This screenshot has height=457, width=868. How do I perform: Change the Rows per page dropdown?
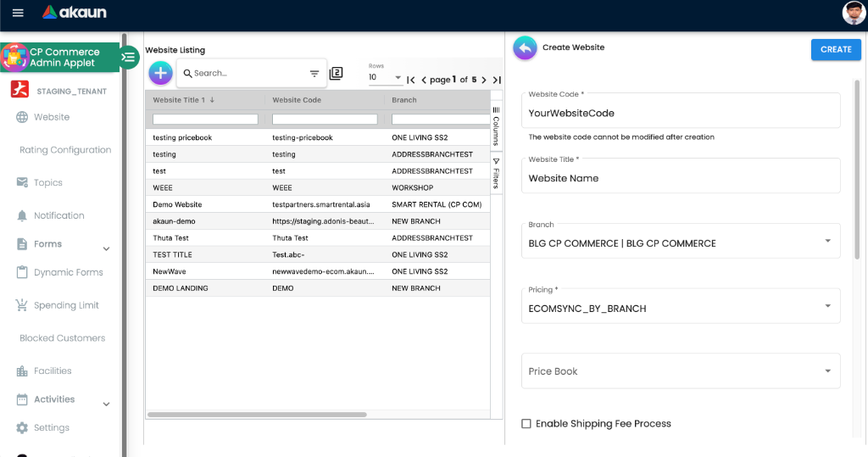tap(386, 78)
